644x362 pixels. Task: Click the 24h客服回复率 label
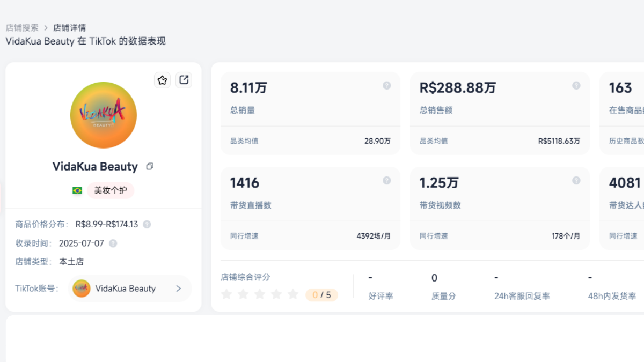point(522,296)
